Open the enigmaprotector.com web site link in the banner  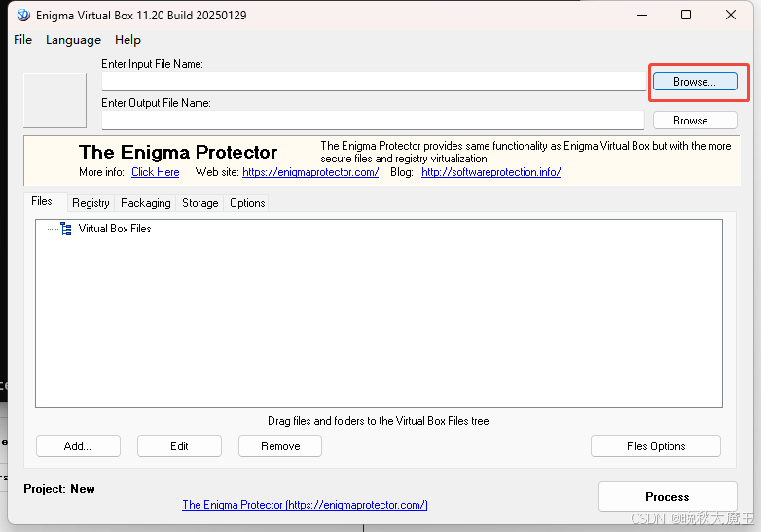tap(310, 172)
